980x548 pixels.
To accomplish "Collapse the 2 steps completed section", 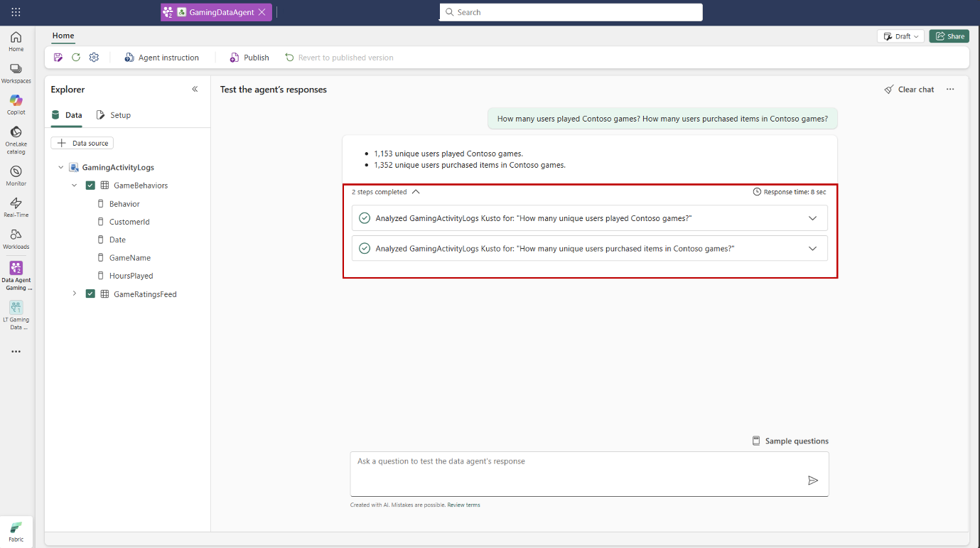I will [416, 192].
